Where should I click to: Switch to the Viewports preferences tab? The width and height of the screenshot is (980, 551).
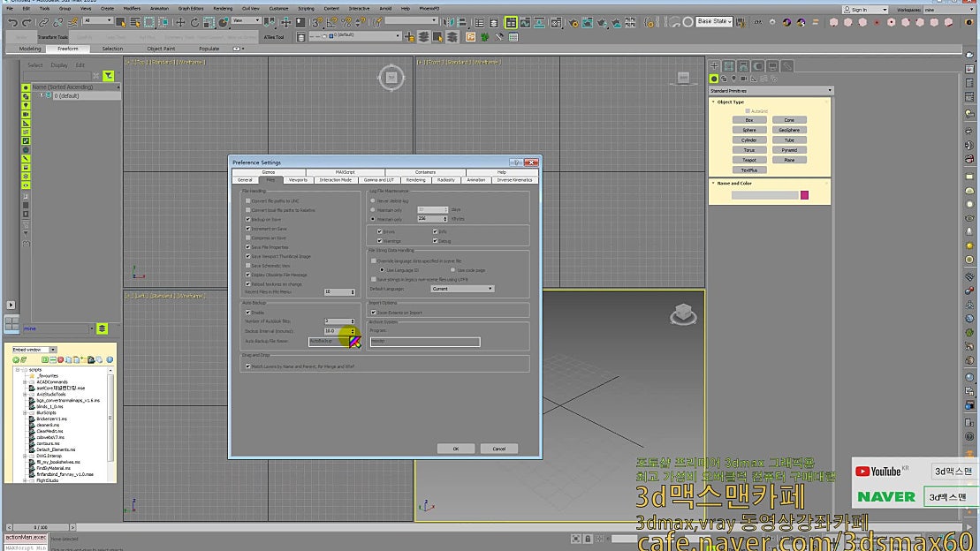pyautogui.click(x=299, y=180)
